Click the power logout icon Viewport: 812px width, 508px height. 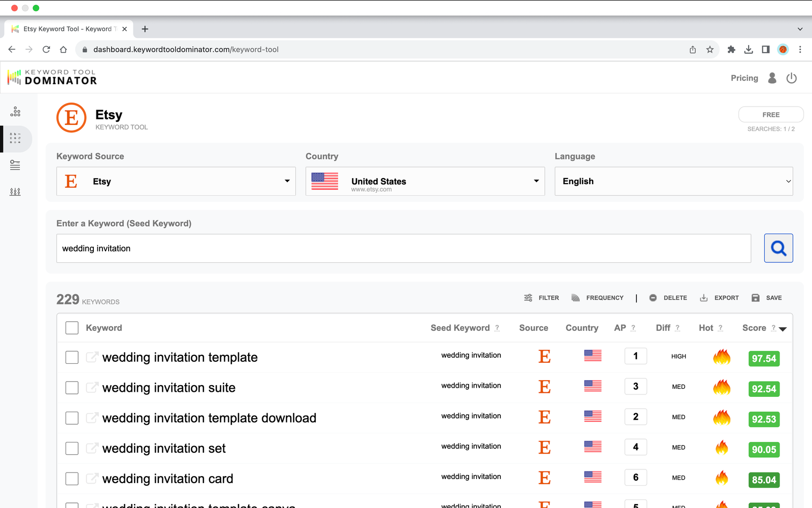(792, 78)
